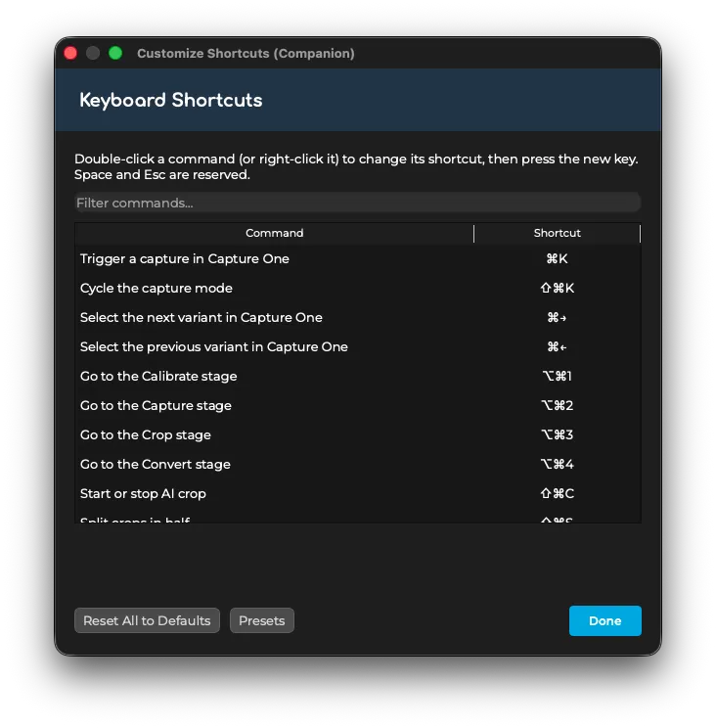
Task: Click the ⌘→ shortcut for next variant
Action: pos(557,318)
